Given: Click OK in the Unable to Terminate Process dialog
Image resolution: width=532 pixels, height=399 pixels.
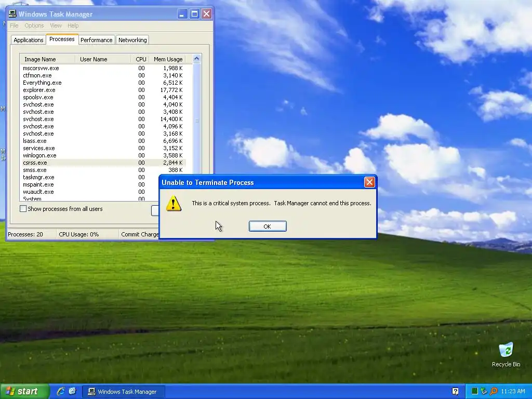Looking at the screenshot, I should 268,227.
